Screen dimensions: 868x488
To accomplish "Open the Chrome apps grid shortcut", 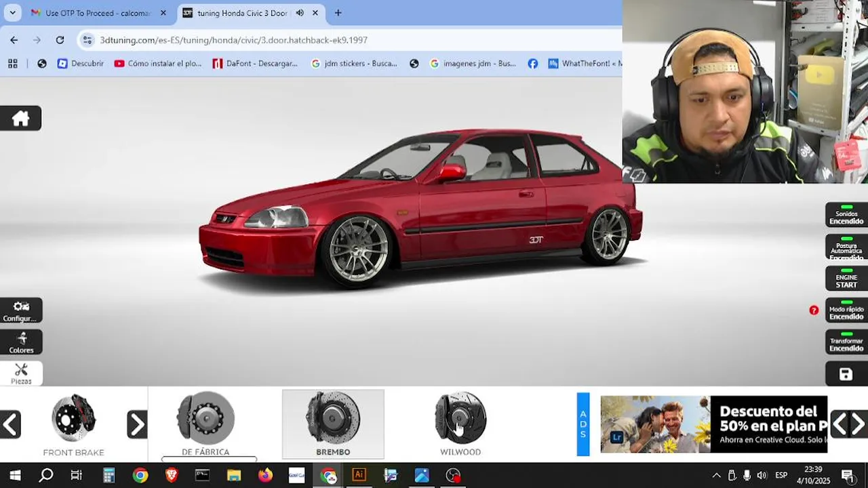I will click(x=12, y=63).
